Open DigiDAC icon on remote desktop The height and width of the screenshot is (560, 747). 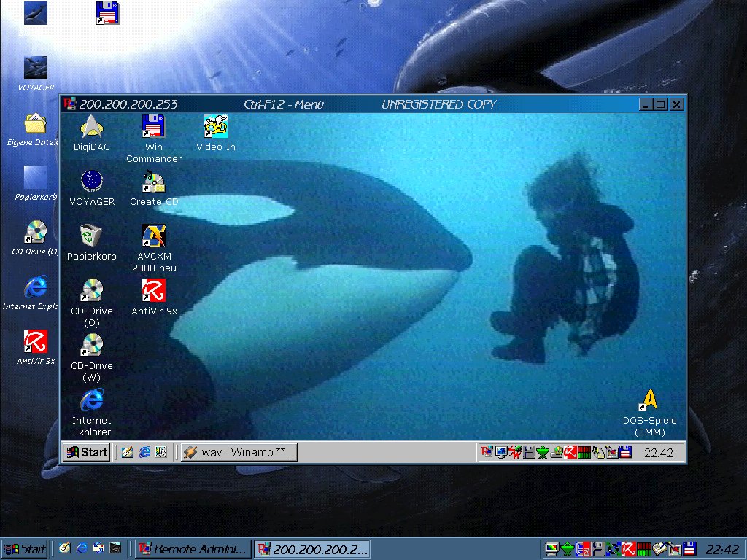coord(91,127)
